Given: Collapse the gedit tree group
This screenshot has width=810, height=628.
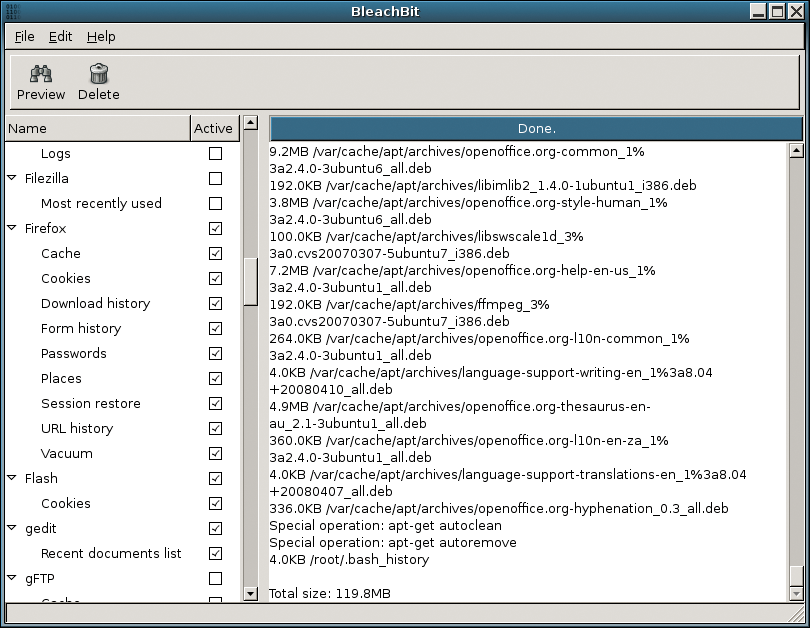Looking at the screenshot, I should 12,528.
